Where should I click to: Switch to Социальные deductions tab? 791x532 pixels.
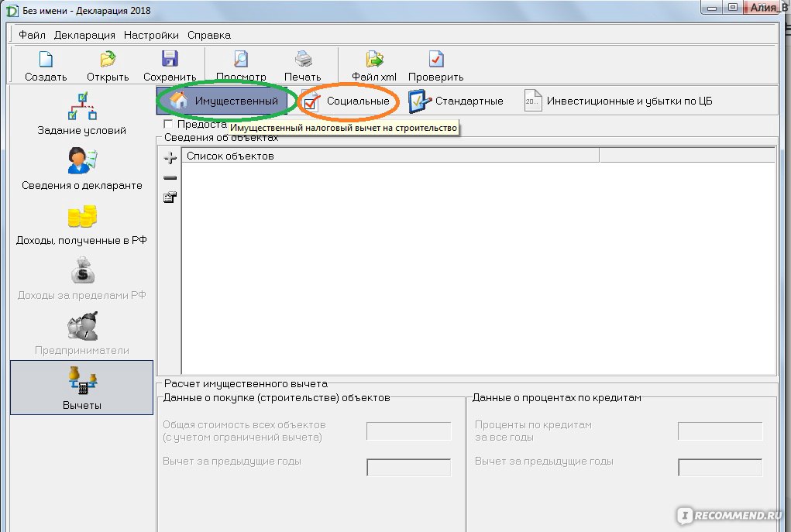click(347, 101)
